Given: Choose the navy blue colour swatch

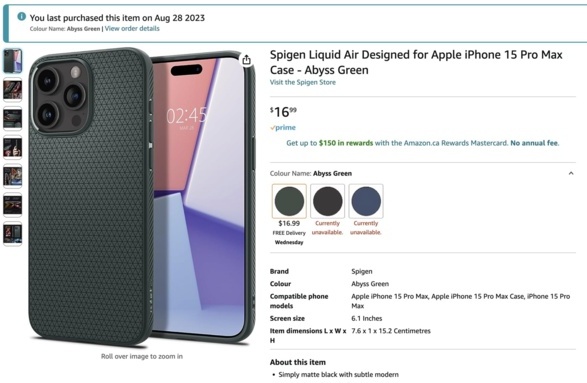Looking at the screenshot, I should tap(366, 201).
